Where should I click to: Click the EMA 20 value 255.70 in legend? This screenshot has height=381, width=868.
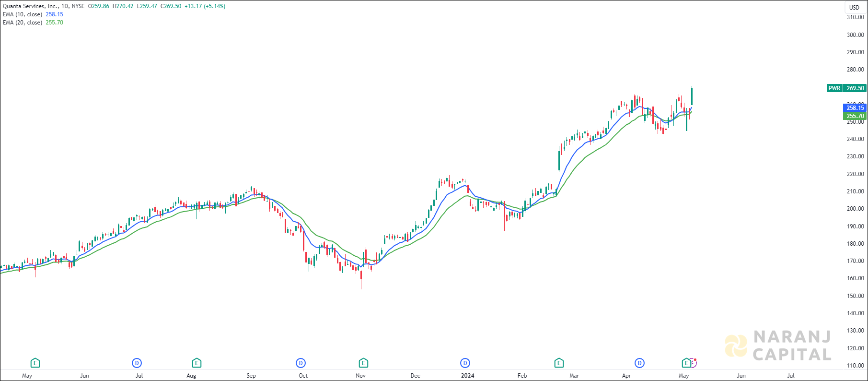(54, 23)
